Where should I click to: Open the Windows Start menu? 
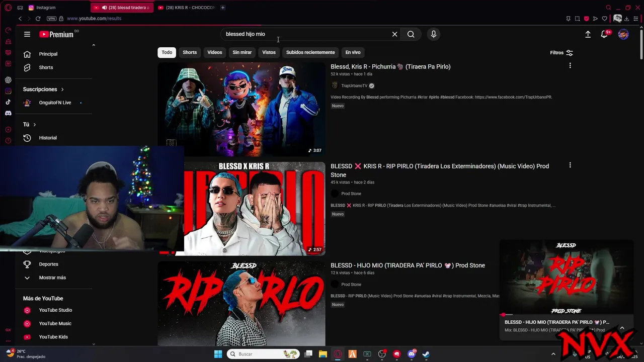pos(218,354)
